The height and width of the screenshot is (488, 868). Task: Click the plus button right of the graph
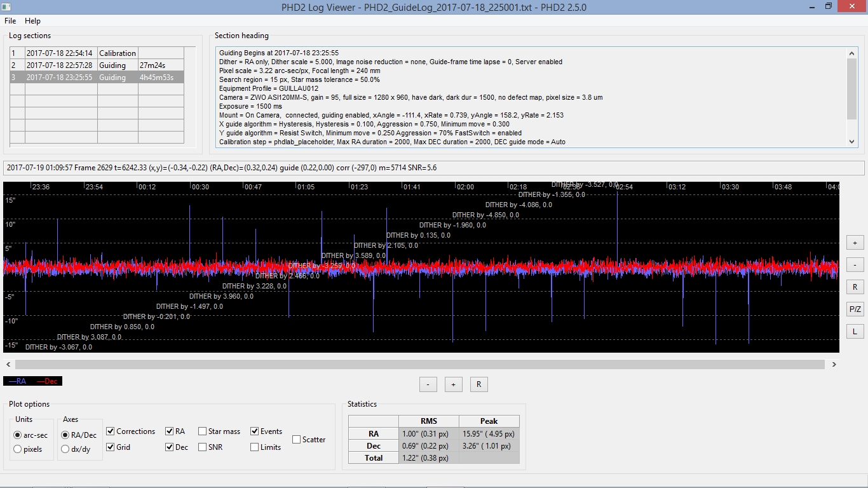pyautogui.click(x=855, y=243)
